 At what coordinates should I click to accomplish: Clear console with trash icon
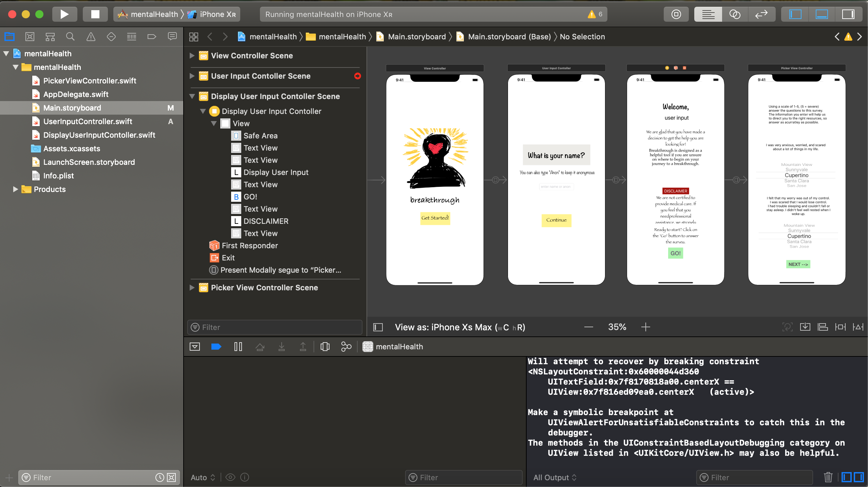point(828,478)
